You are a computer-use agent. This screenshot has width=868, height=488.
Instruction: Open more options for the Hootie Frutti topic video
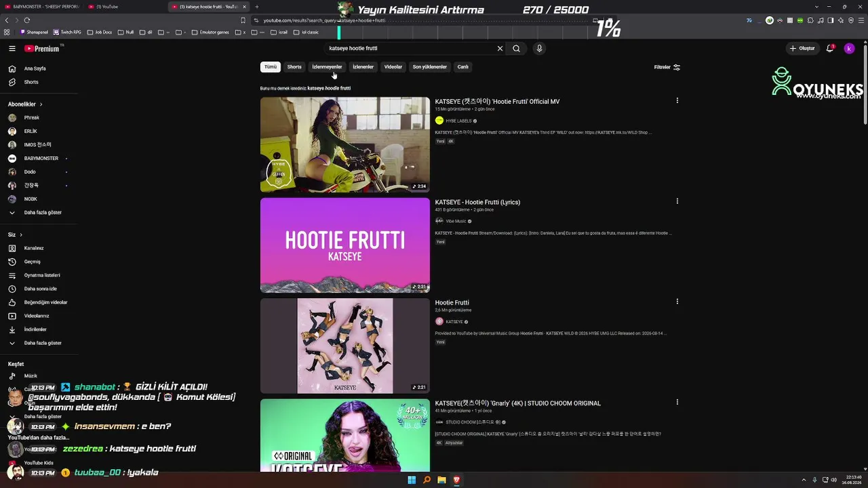(677, 302)
